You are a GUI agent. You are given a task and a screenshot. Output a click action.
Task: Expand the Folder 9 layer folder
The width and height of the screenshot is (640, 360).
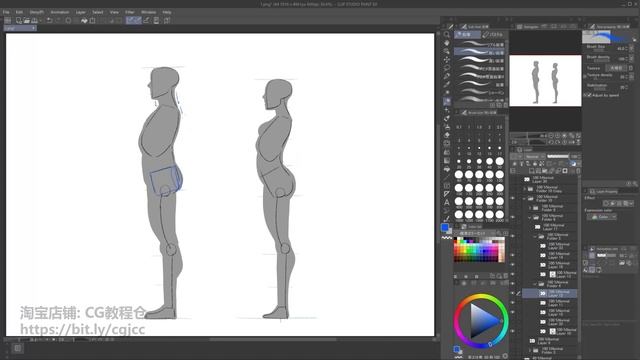click(530, 208)
